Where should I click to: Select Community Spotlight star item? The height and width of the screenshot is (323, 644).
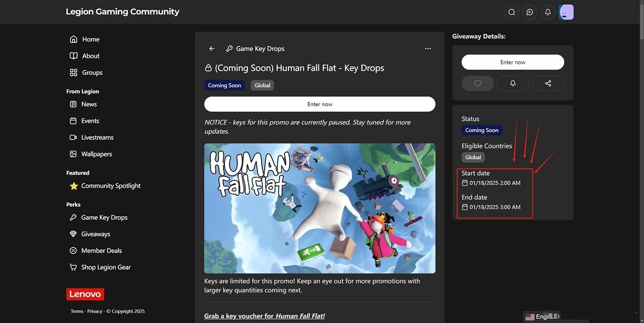click(110, 186)
